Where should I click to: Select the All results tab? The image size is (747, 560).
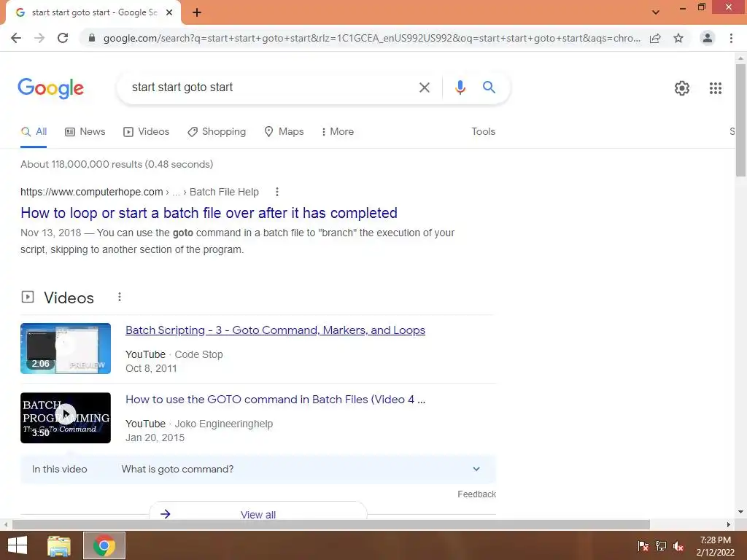(x=34, y=132)
